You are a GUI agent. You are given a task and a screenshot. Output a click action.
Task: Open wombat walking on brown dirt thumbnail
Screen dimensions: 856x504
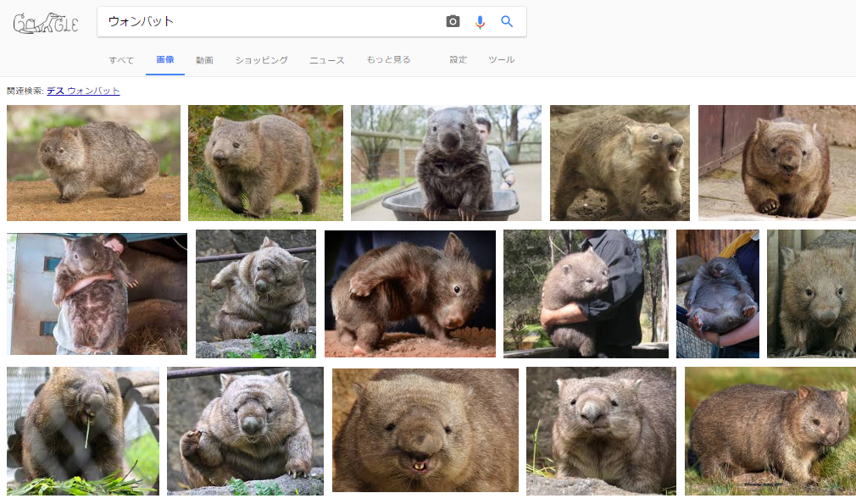[93, 163]
